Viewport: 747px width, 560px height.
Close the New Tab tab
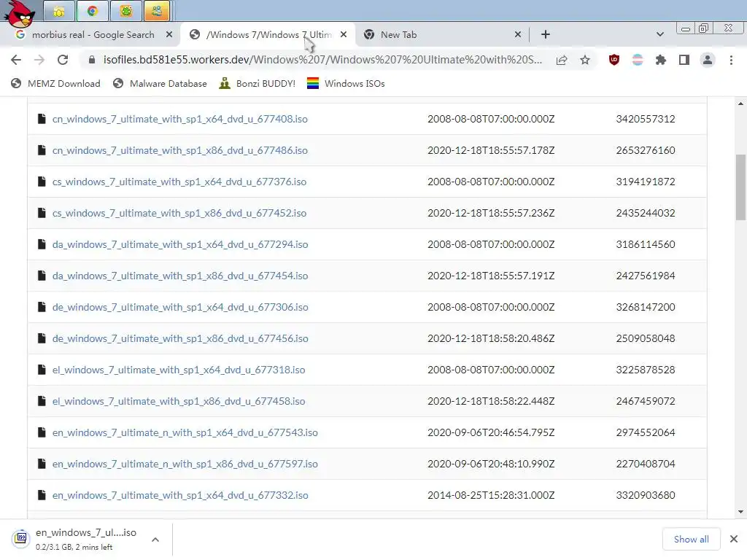[x=518, y=35]
